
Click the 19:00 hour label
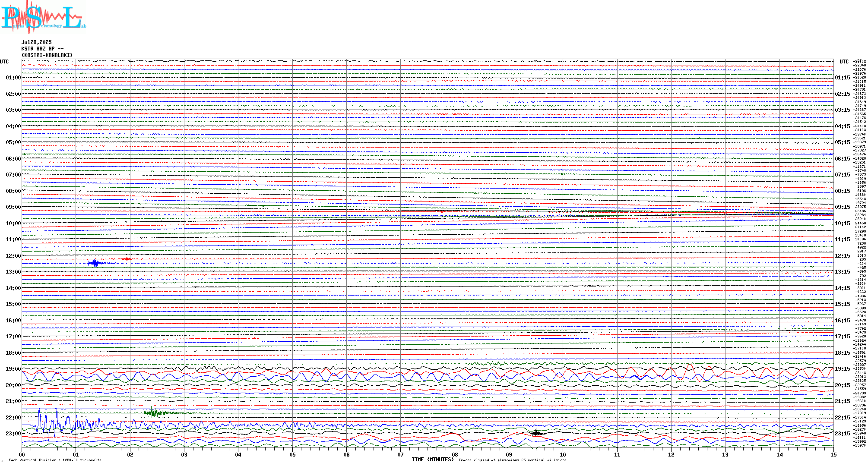tap(13, 369)
